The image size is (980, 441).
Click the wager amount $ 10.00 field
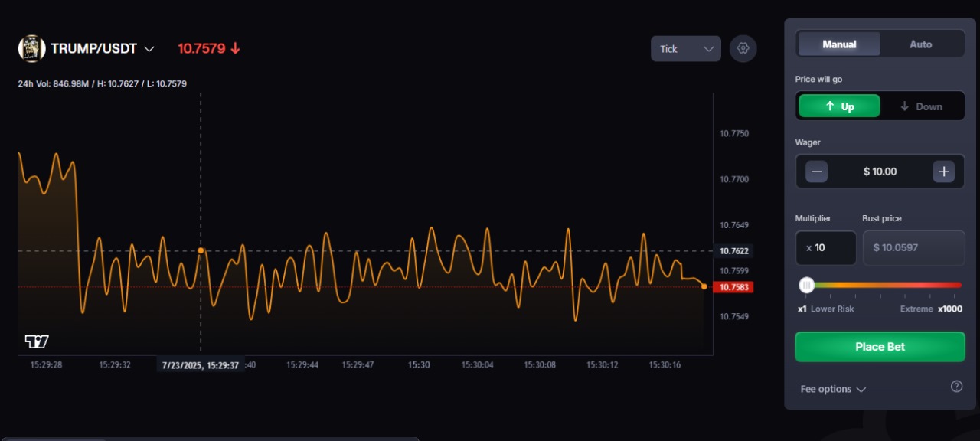[x=880, y=171]
